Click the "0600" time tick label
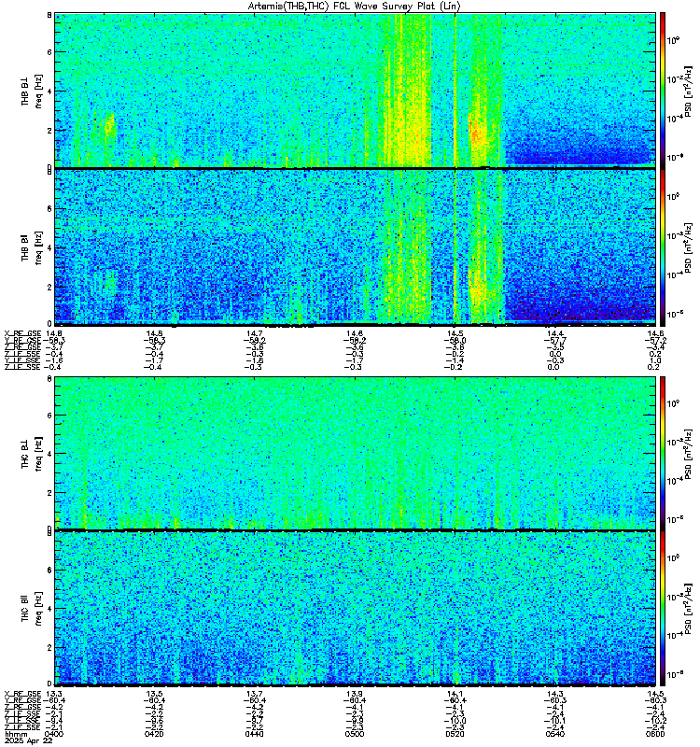 (x=655, y=734)
